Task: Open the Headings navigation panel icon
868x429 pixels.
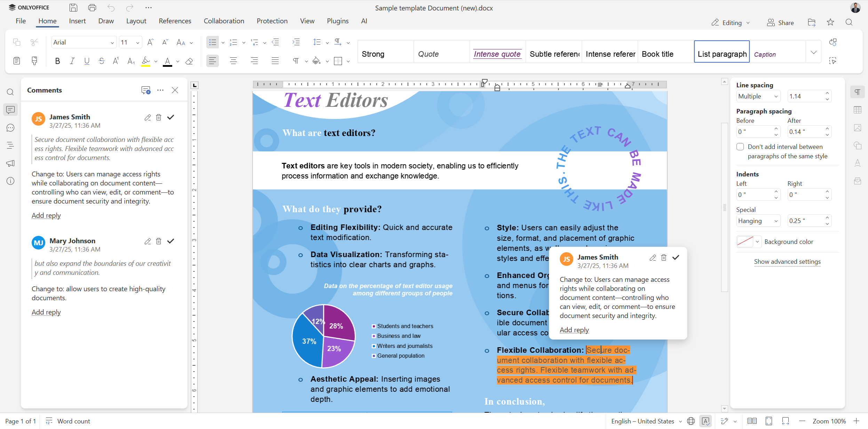Action: tap(10, 145)
